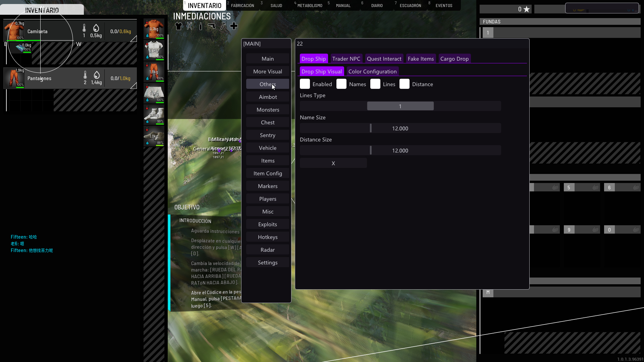Click the clothing t-shirt filter icon
The width and height of the screenshot is (644, 362).
point(178,26)
